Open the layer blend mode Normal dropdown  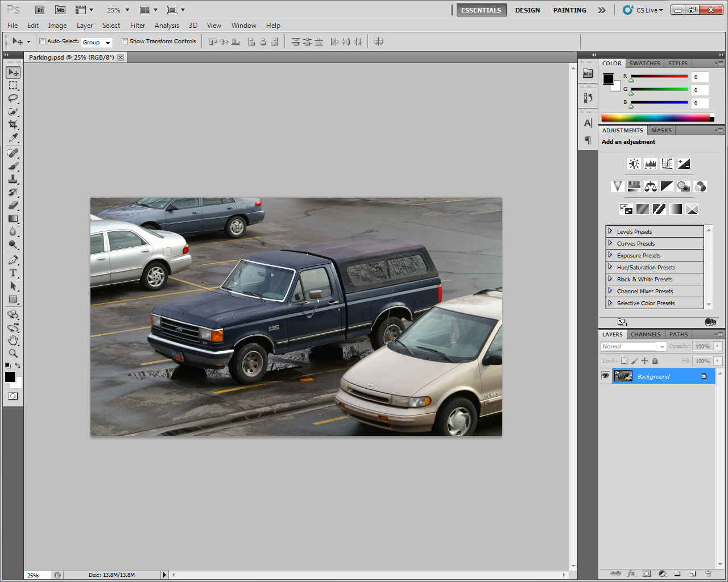633,346
